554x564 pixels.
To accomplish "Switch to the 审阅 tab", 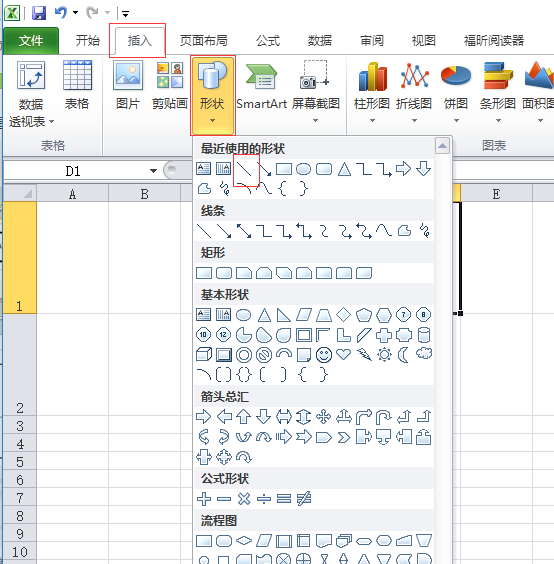I will tap(372, 41).
